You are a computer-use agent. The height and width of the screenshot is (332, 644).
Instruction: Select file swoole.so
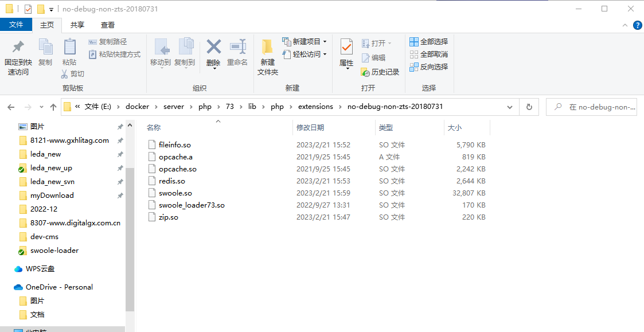[x=175, y=193]
